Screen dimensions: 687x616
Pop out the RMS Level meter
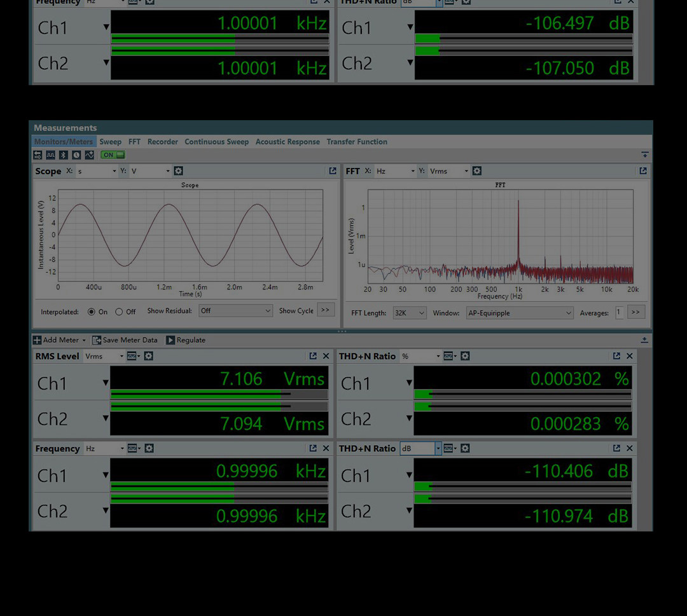313,356
